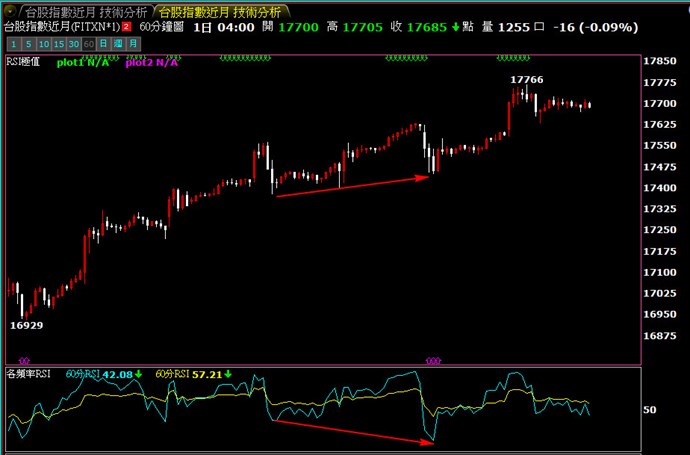The image size is (690, 455).
Task: Click the green down arrow beside 17685
Action: point(455,28)
